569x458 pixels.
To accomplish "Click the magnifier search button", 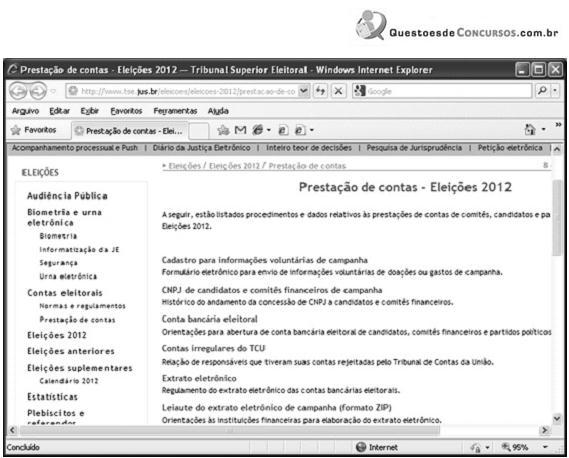I will click(x=542, y=91).
